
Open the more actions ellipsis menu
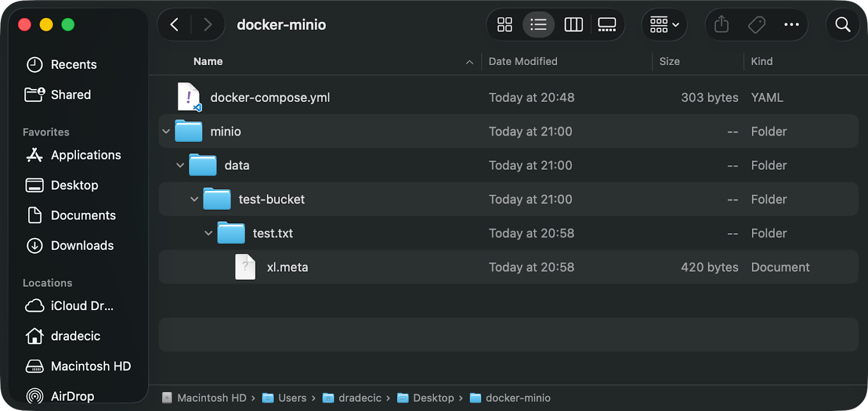tap(792, 24)
